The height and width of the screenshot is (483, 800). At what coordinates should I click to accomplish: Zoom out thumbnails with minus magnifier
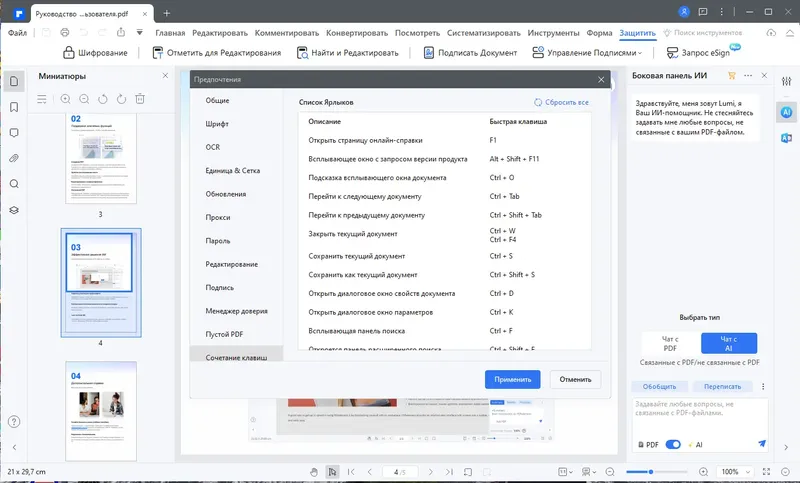click(84, 99)
